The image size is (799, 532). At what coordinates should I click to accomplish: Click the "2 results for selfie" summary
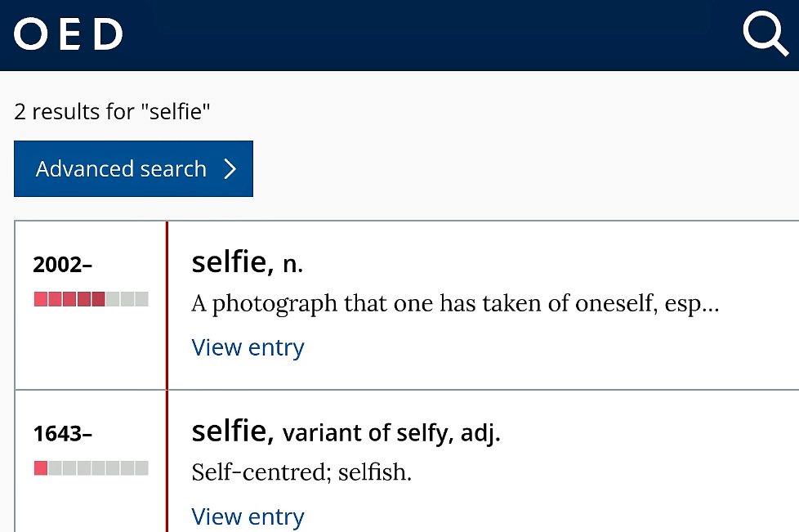click(x=112, y=111)
